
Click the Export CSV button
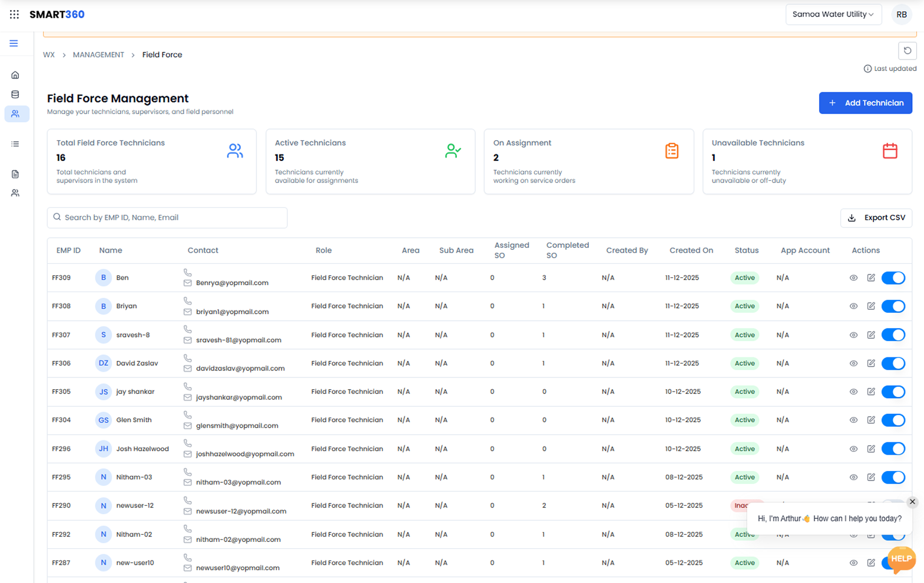click(876, 218)
